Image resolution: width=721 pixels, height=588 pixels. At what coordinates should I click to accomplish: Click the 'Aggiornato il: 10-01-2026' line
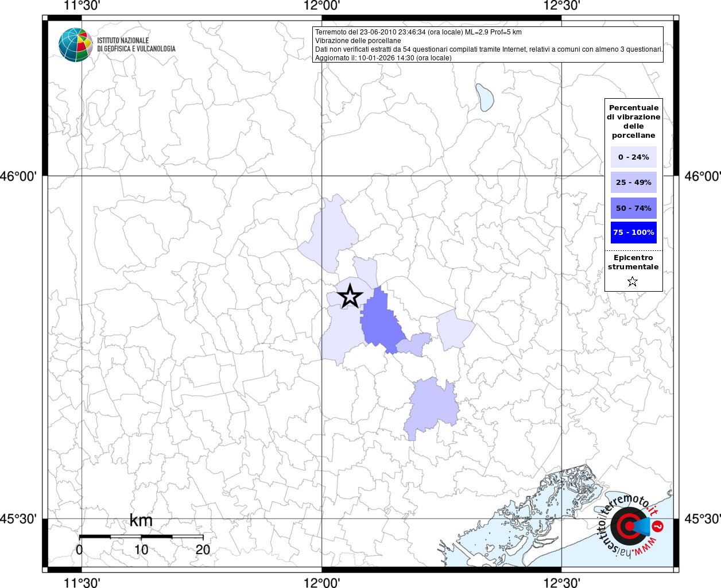tap(383, 58)
